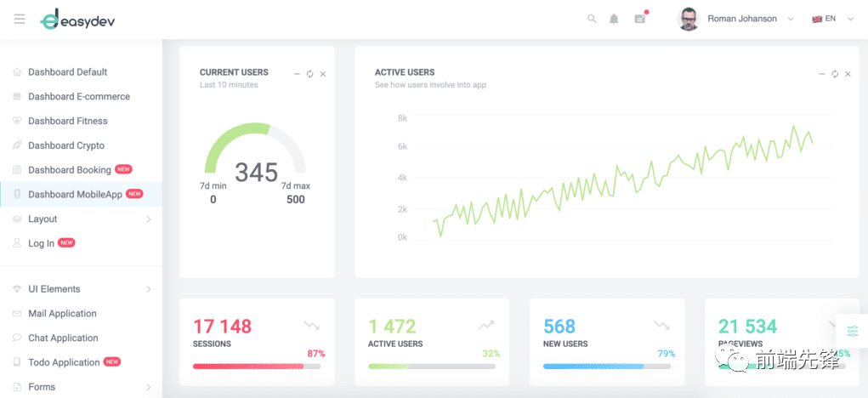Refresh the Active Users chart panel
This screenshot has height=398, width=868.
tap(835, 74)
